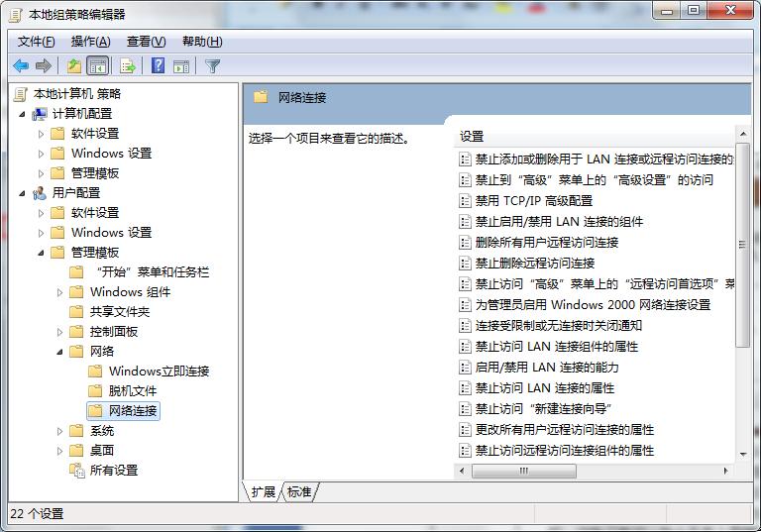Select policy 禁止访问 LAN 连接组件的属性
The width and height of the screenshot is (761, 532).
click(x=557, y=347)
